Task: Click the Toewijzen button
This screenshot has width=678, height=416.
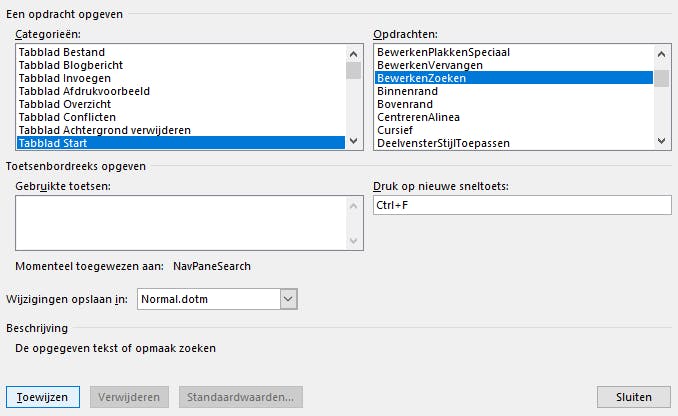Action: coord(43,397)
